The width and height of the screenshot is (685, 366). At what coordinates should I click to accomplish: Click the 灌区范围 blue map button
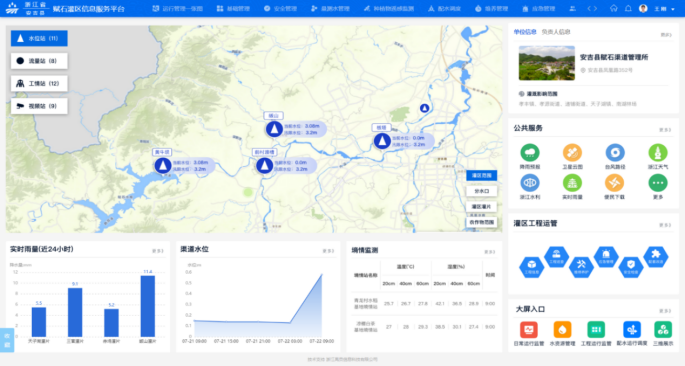pos(481,176)
